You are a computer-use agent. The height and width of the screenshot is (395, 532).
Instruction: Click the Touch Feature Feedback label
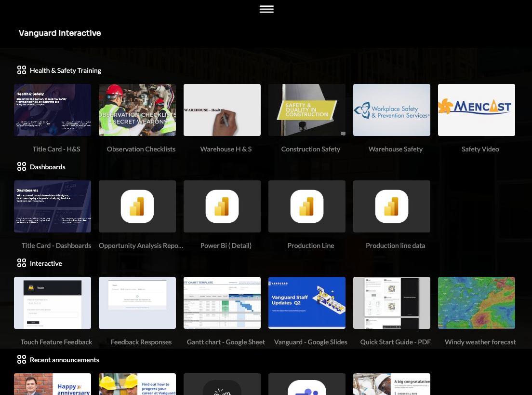[x=56, y=342]
